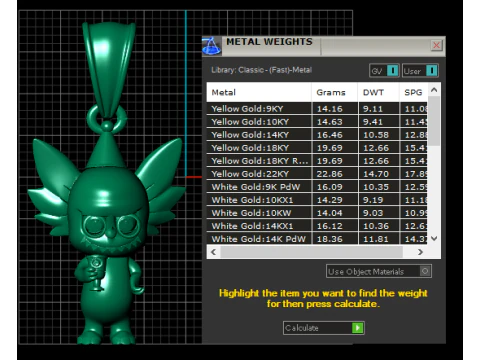Image resolution: width=480 pixels, height=360 pixels.
Task: Click the 14.16 grams cell
Action: click(x=335, y=109)
